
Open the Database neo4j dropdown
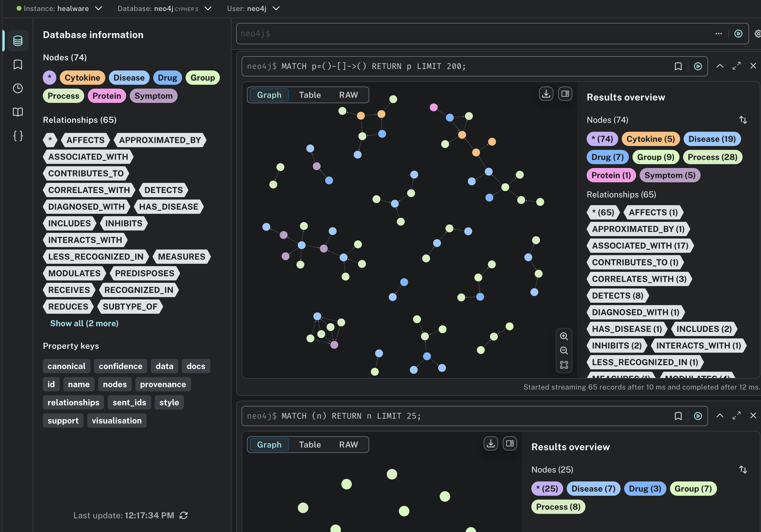[208, 9]
